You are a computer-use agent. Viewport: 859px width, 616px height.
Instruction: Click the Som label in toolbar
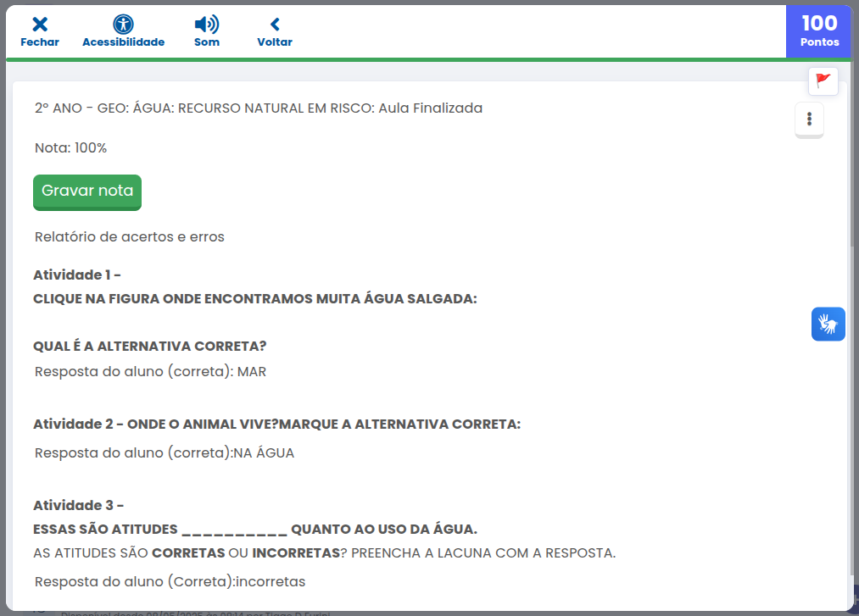[206, 42]
